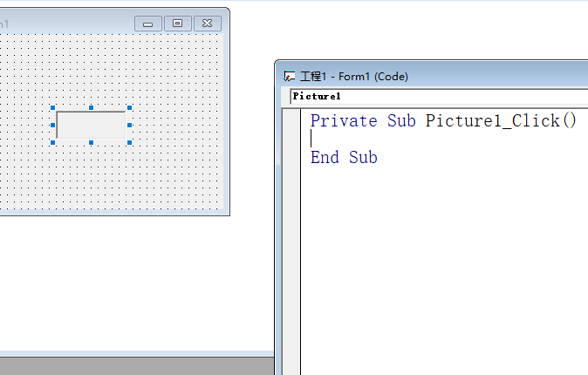Click the left-middle resize handle of PictureBox
588x375 pixels.
tap(53, 125)
